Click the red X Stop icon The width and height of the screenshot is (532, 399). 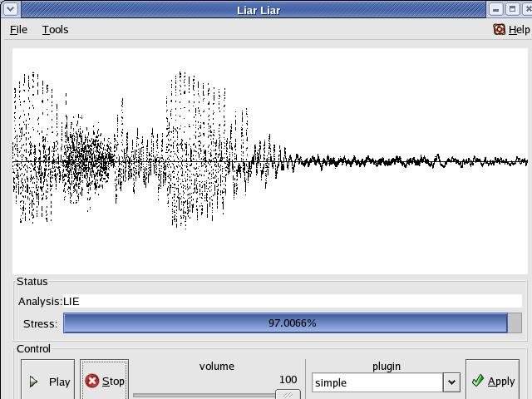click(x=92, y=381)
